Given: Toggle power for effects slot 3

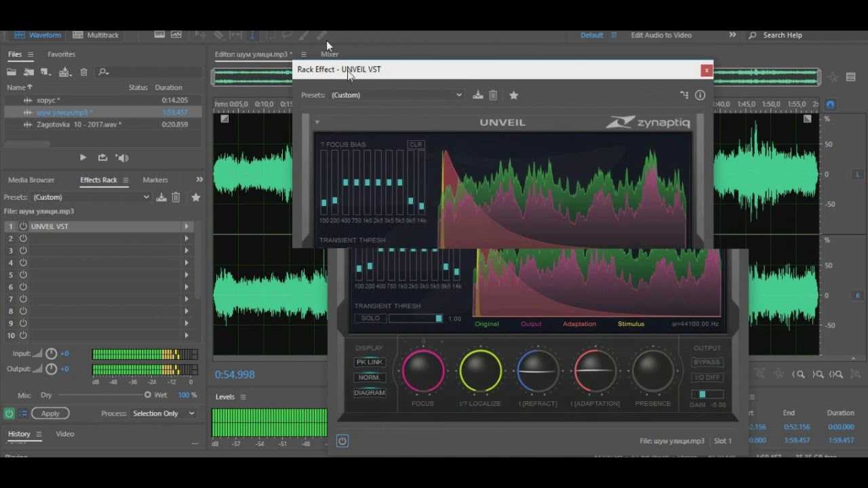Looking at the screenshot, I should (23, 251).
